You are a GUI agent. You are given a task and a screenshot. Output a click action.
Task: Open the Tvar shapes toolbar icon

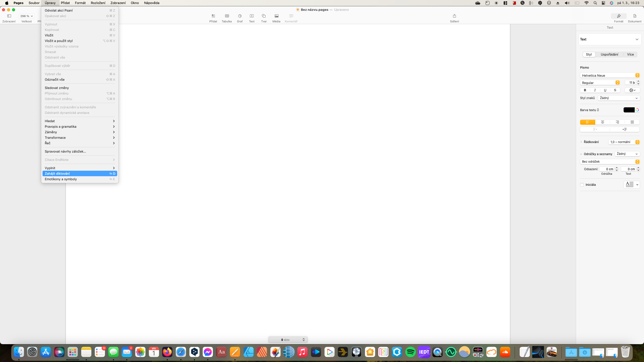[x=264, y=16]
